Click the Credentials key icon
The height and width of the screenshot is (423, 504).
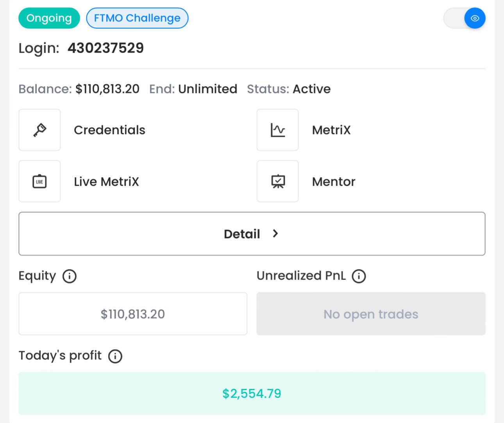pos(39,130)
